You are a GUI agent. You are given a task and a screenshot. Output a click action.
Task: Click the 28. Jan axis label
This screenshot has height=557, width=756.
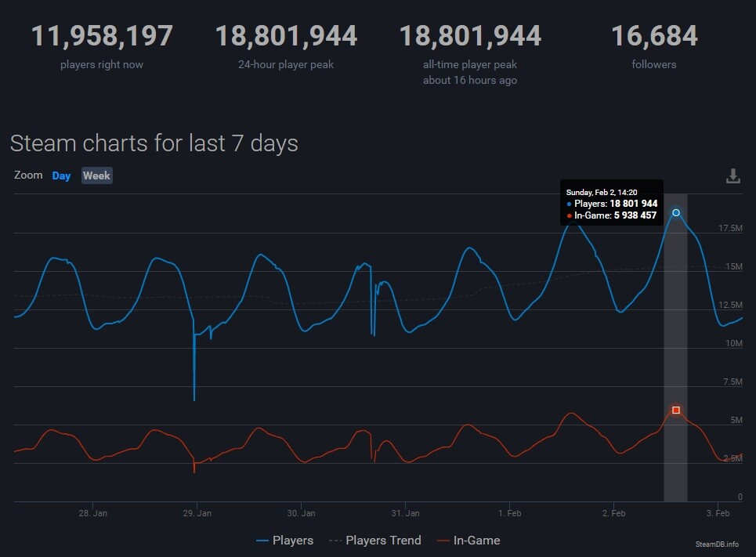(93, 513)
